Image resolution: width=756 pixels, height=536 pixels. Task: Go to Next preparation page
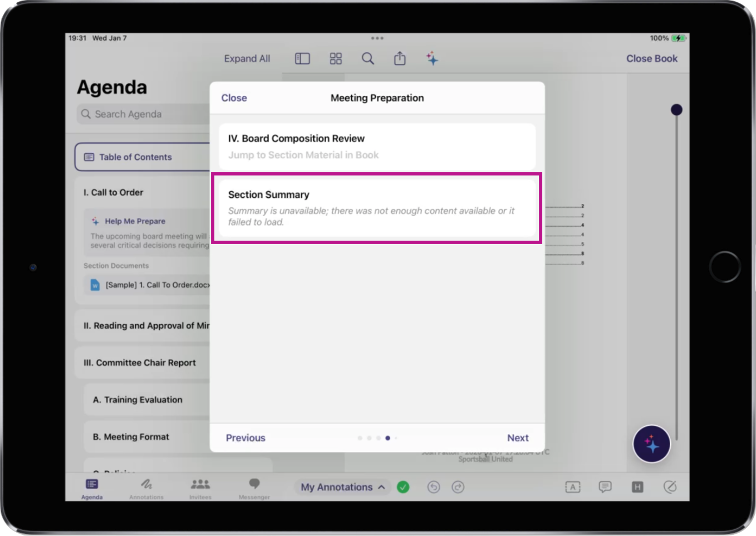(x=517, y=438)
